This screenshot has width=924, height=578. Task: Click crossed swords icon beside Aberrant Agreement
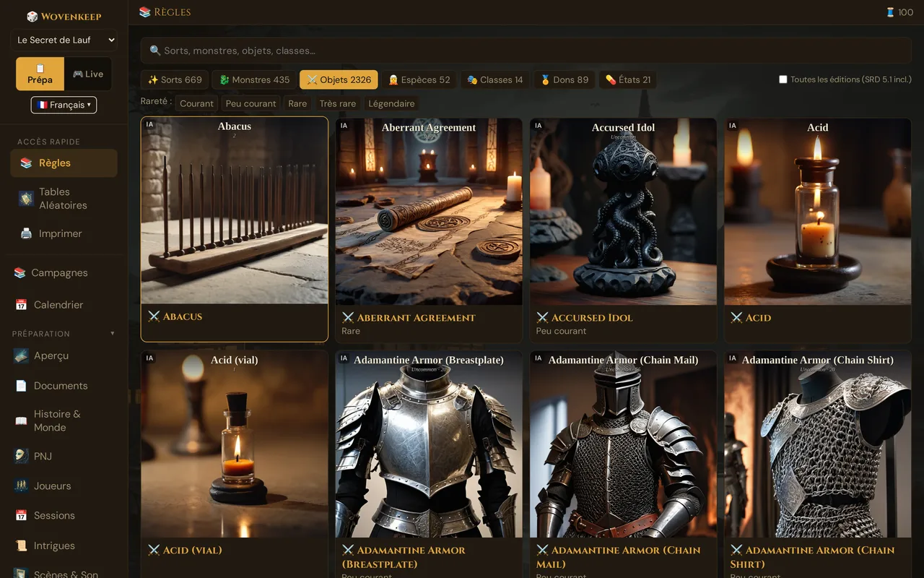point(348,317)
